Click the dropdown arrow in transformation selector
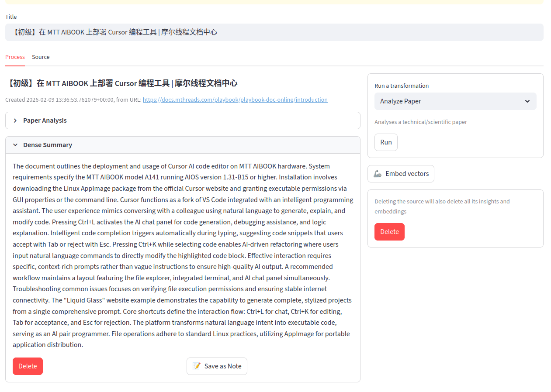This screenshot has height=392, width=551. pos(527,101)
